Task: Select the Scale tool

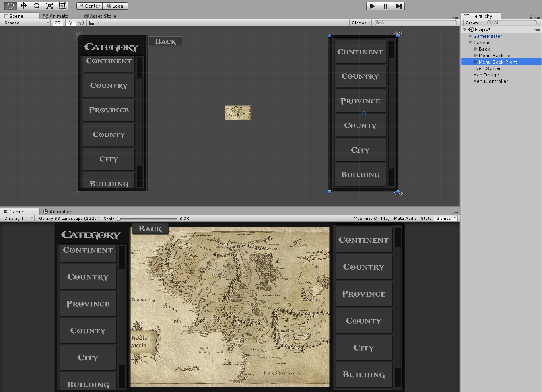Action: point(49,6)
